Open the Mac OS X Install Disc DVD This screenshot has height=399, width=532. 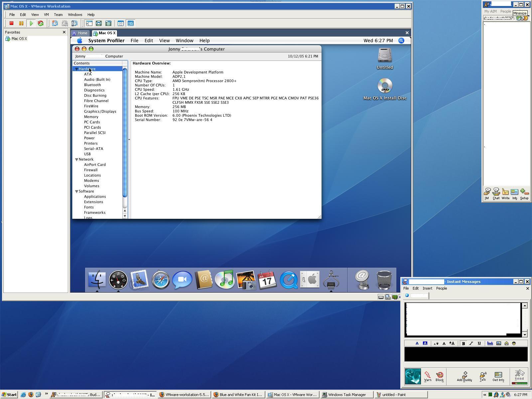coord(385,86)
